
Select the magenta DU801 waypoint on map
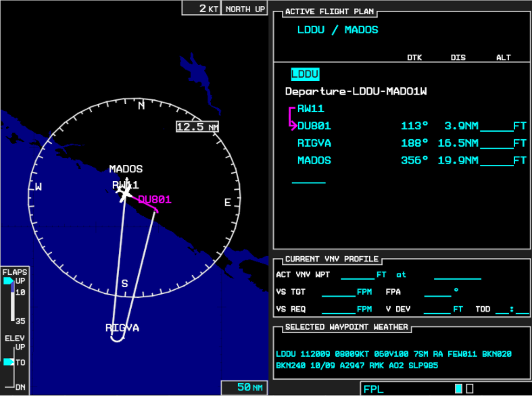155,200
